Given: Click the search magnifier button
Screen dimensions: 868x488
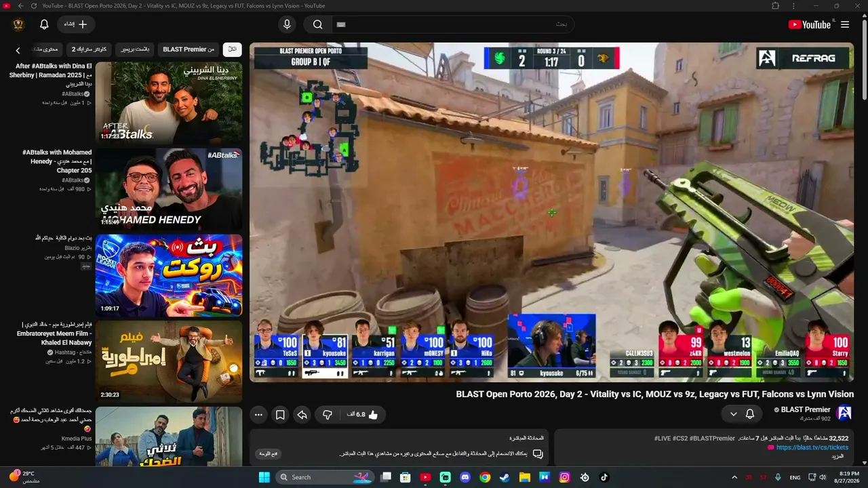Looking at the screenshot, I should pyautogui.click(x=317, y=24).
